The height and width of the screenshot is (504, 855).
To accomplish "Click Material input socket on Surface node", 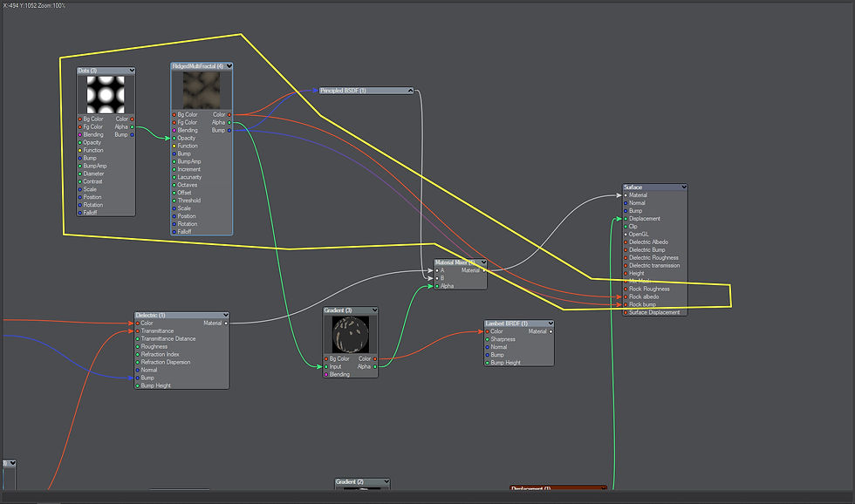I will tap(626, 195).
